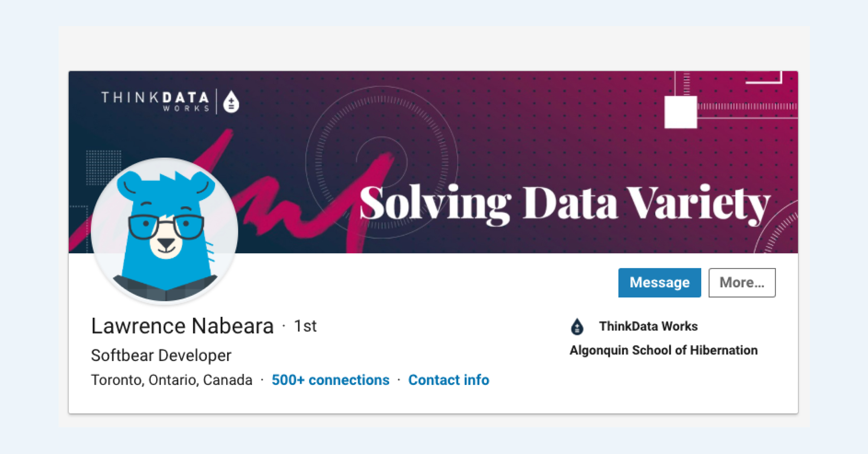Image resolution: width=868 pixels, height=454 pixels.
Task: Open Algonquin School of Hibernation education entry
Action: (x=664, y=350)
